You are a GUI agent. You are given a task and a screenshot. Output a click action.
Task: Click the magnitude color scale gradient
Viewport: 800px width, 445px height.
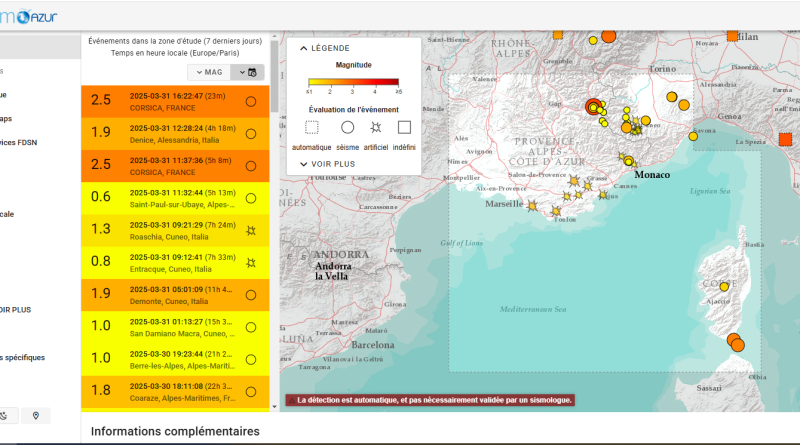coord(352,83)
